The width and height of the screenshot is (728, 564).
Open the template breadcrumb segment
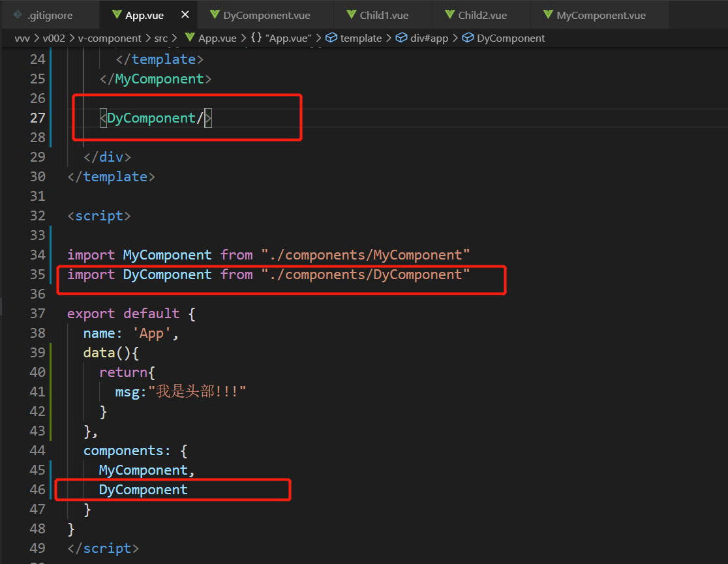(x=361, y=38)
